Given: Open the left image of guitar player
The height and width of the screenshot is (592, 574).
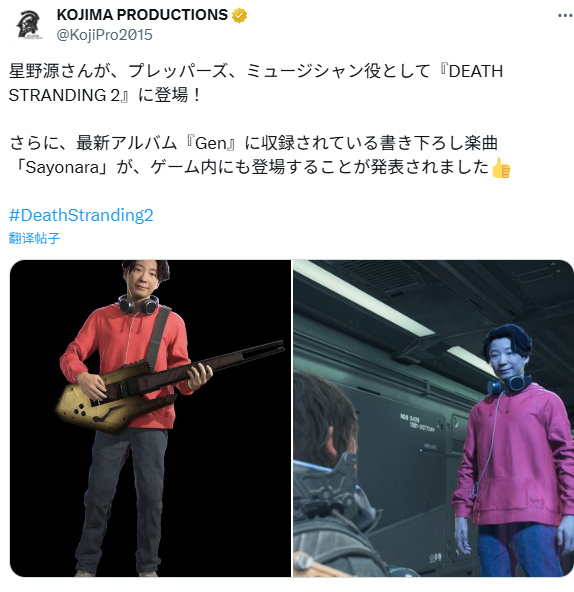Looking at the screenshot, I should tap(150, 418).
